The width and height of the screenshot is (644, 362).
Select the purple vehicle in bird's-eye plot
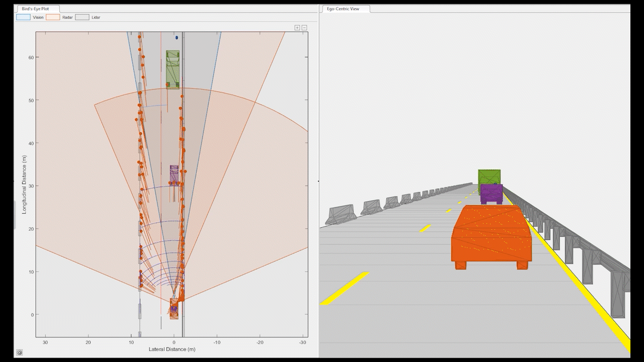click(x=174, y=174)
